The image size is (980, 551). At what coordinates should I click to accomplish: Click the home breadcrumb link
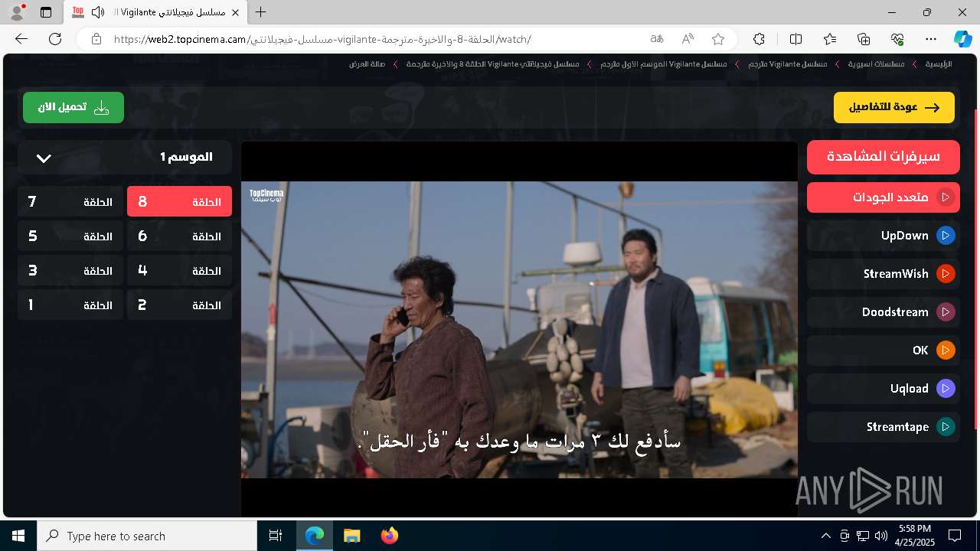pos(939,64)
